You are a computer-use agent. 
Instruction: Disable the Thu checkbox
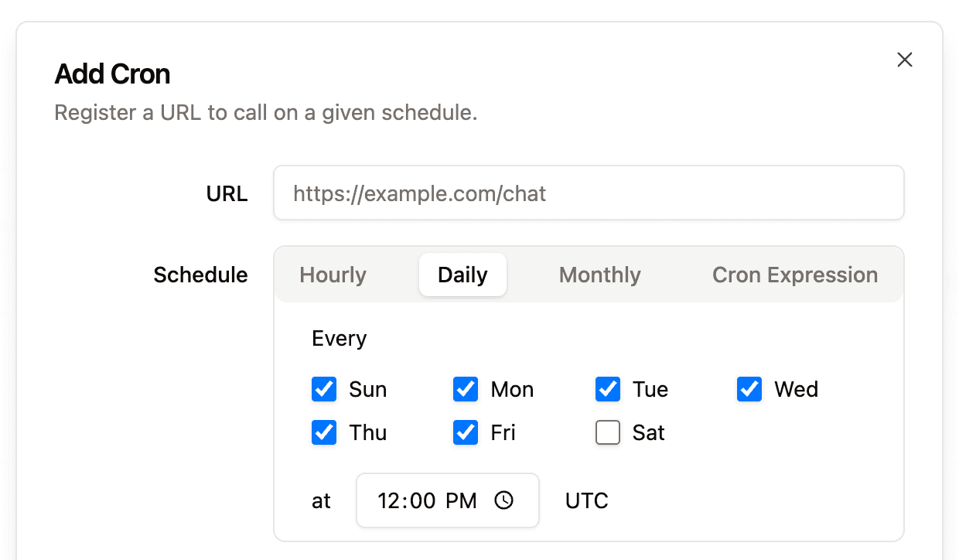pyautogui.click(x=324, y=432)
